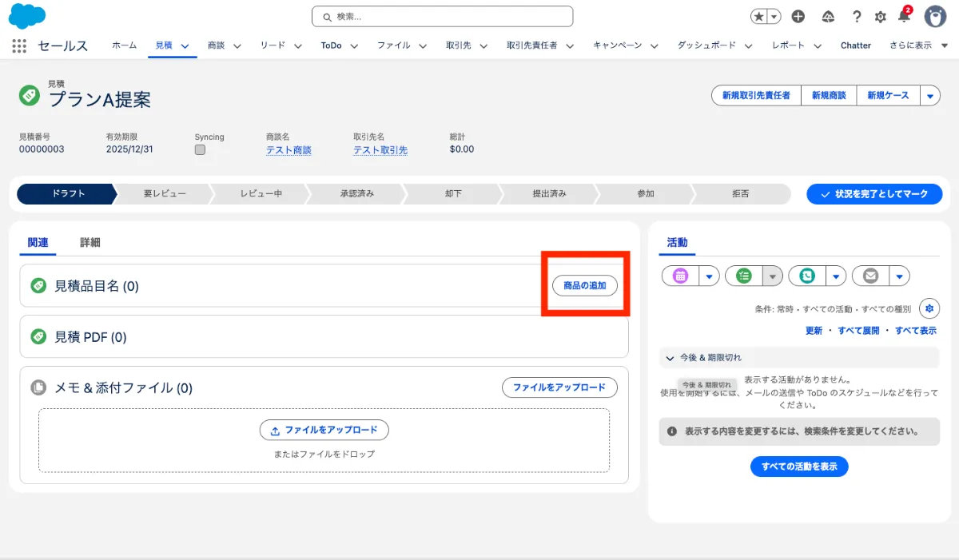This screenshot has width=959, height=560.
Task: Expand the さらに表示 menu
Action: click(x=917, y=46)
